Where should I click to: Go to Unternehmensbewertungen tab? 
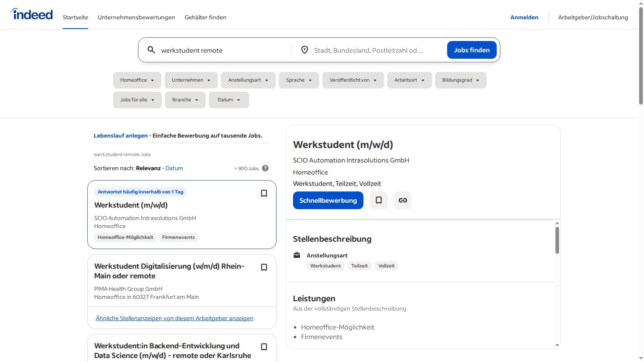pyautogui.click(x=136, y=17)
